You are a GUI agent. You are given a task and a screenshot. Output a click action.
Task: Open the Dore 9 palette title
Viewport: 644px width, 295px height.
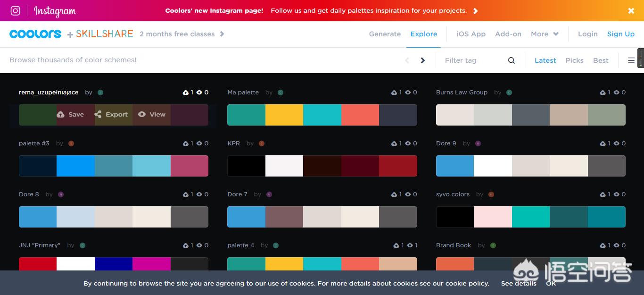pos(446,143)
